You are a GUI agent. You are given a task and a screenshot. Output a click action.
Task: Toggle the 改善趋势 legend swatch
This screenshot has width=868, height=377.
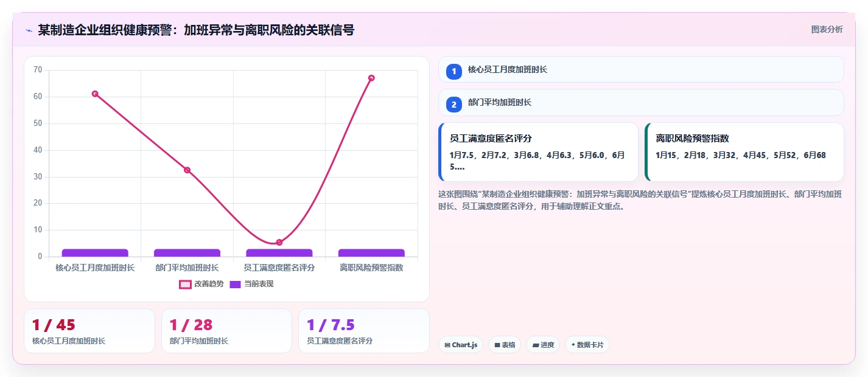[x=185, y=284]
